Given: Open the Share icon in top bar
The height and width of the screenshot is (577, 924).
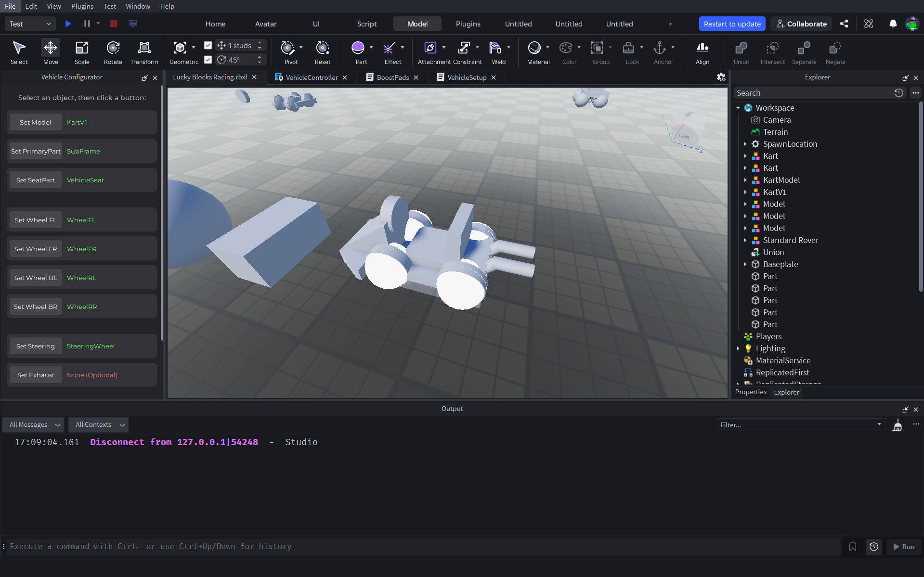Looking at the screenshot, I should click(844, 24).
